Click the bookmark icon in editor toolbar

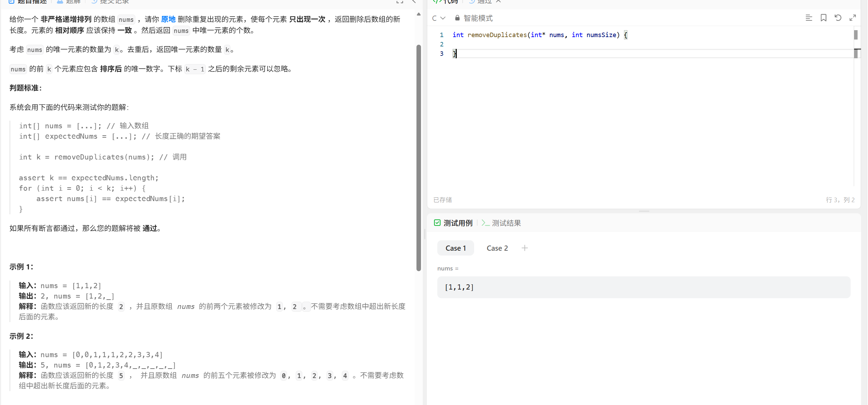[x=823, y=18]
